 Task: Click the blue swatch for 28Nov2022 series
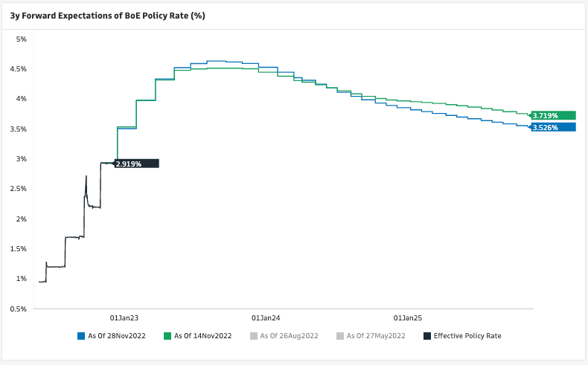click(81, 336)
